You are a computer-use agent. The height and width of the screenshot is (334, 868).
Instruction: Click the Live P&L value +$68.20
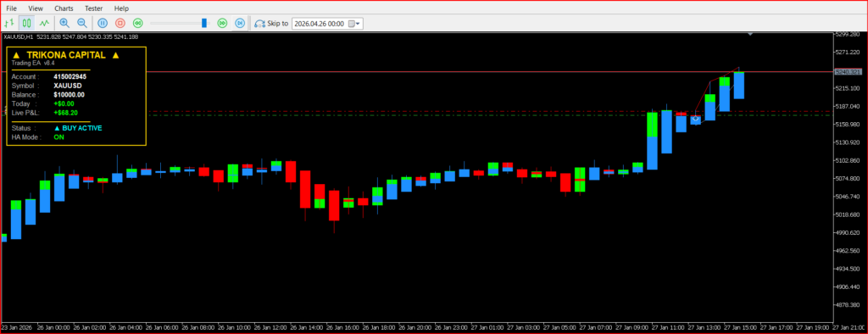[x=66, y=113]
